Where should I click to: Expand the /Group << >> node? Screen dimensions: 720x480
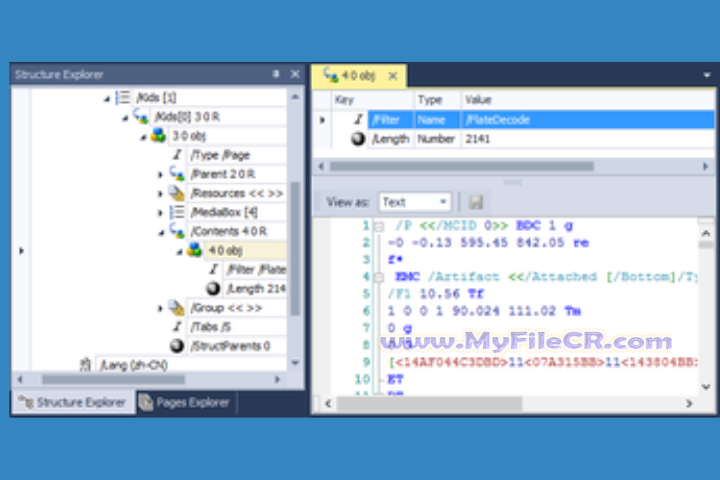(x=160, y=308)
